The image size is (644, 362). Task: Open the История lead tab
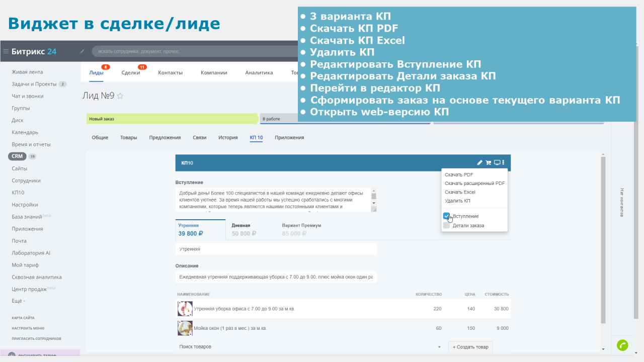tap(228, 137)
